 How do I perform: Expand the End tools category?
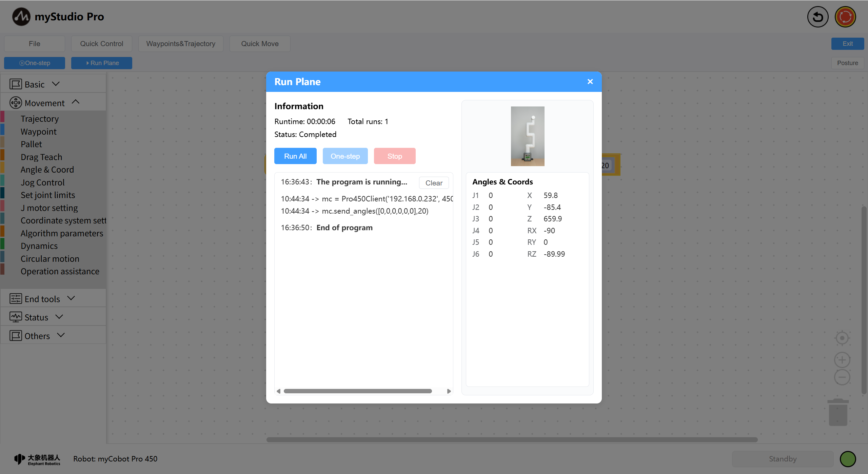(42, 299)
